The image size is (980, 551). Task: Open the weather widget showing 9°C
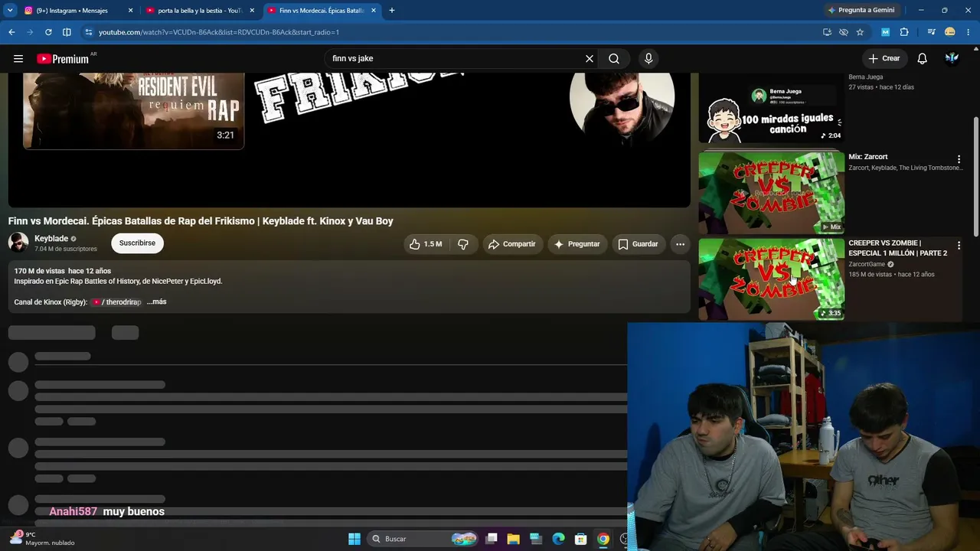pyautogui.click(x=42, y=539)
